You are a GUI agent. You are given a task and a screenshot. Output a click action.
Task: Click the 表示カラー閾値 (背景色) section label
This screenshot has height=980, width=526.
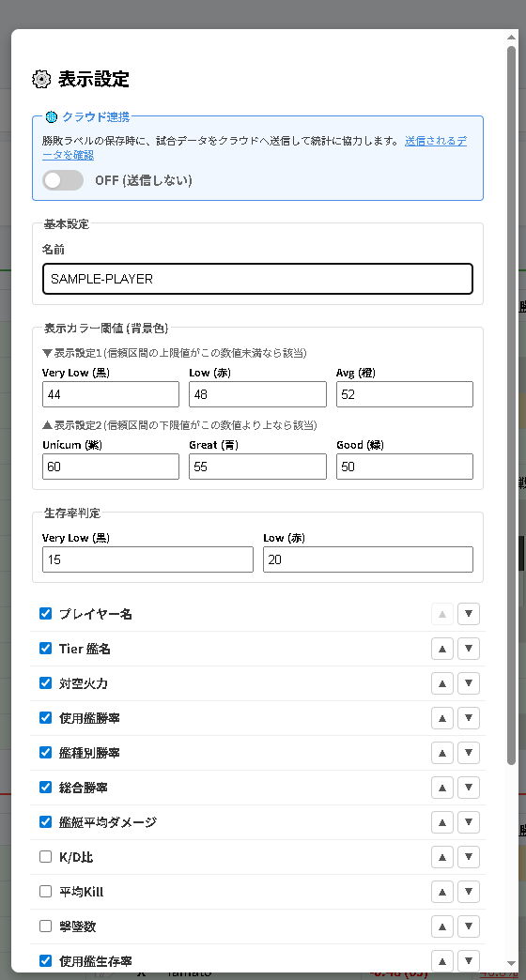click(106, 328)
